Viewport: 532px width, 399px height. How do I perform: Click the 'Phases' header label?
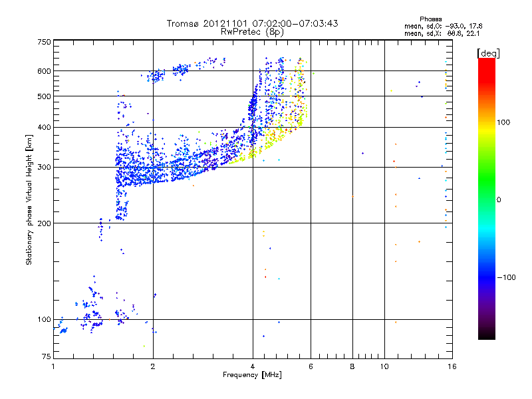pyautogui.click(x=430, y=19)
